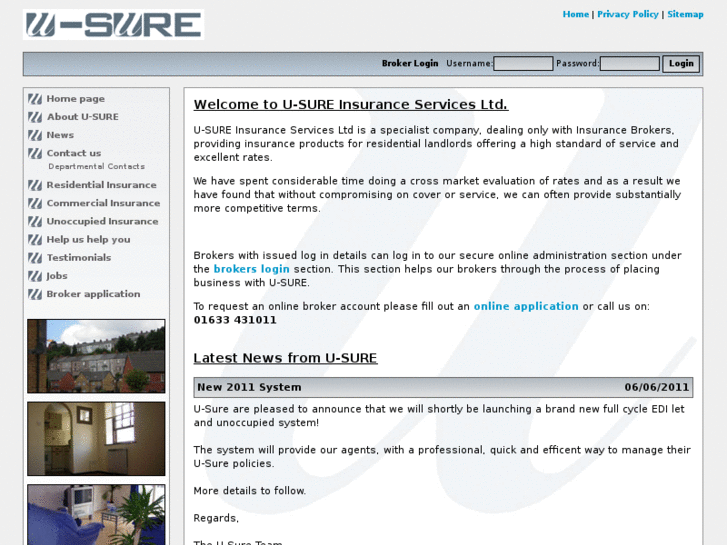Click stripe icon beside Jobs
The height and width of the screenshot is (545, 727).
point(35,276)
